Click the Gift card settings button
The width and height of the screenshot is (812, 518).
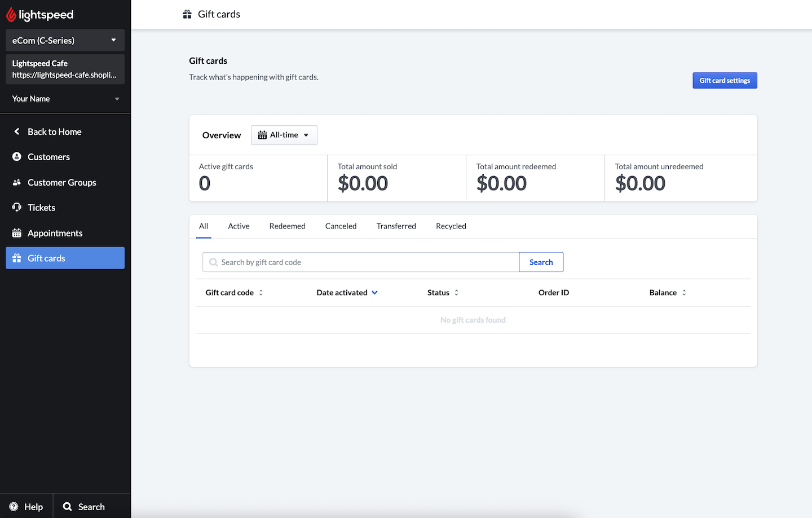click(x=725, y=81)
